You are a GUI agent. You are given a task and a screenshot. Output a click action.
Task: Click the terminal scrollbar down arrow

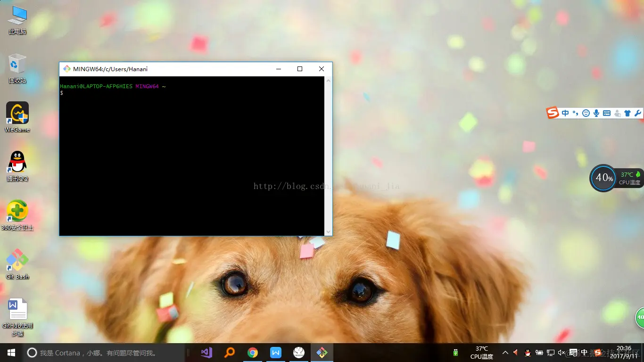point(329,231)
